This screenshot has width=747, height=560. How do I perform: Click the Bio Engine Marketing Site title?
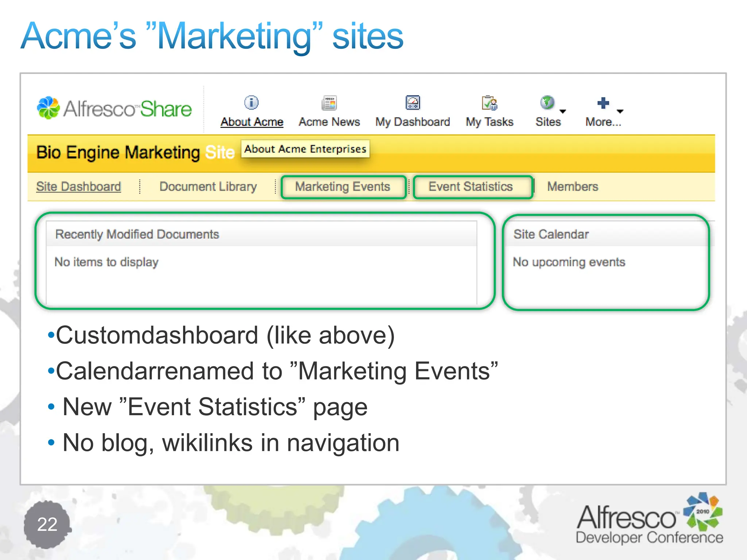[x=135, y=152]
